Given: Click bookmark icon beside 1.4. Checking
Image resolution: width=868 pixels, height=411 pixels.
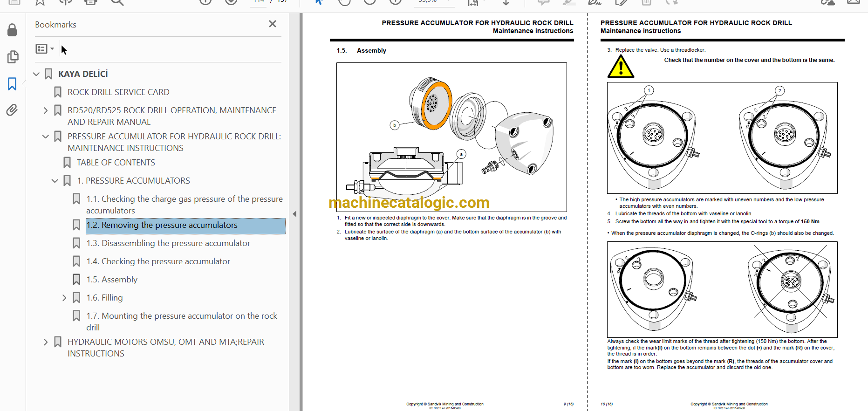Looking at the screenshot, I should tap(76, 261).
